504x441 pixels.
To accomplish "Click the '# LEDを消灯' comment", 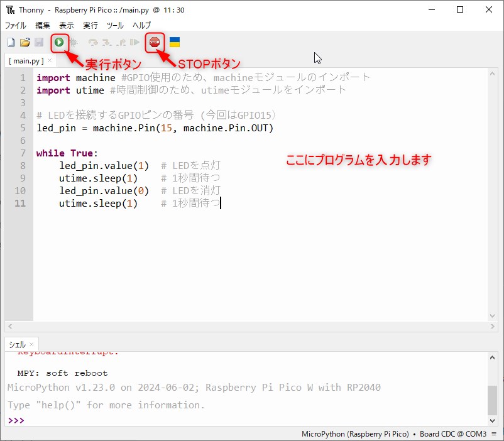I will pyautogui.click(x=190, y=190).
